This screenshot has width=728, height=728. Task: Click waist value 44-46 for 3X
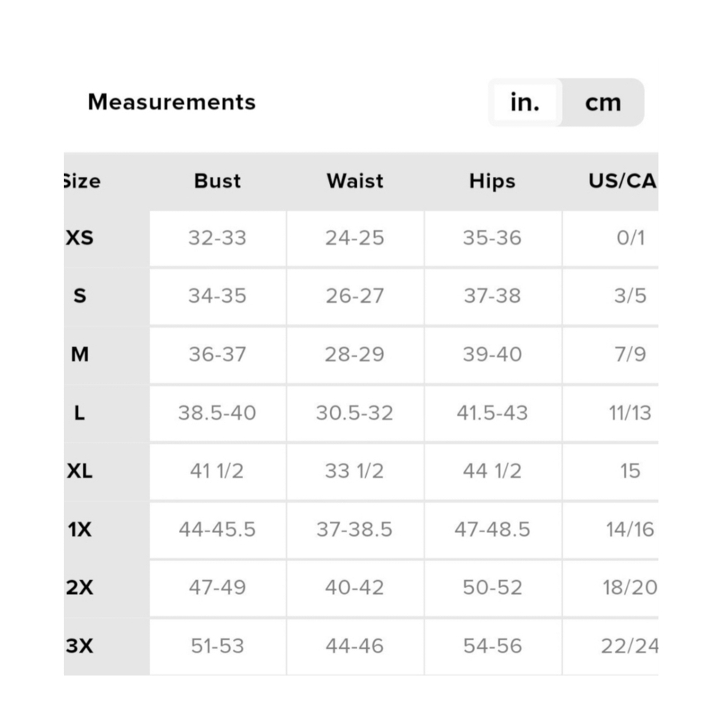pyautogui.click(x=355, y=646)
